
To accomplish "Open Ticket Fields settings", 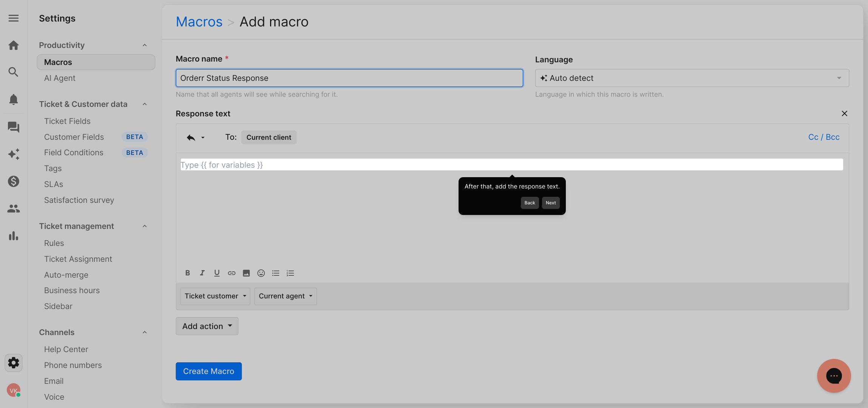I will click(67, 121).
